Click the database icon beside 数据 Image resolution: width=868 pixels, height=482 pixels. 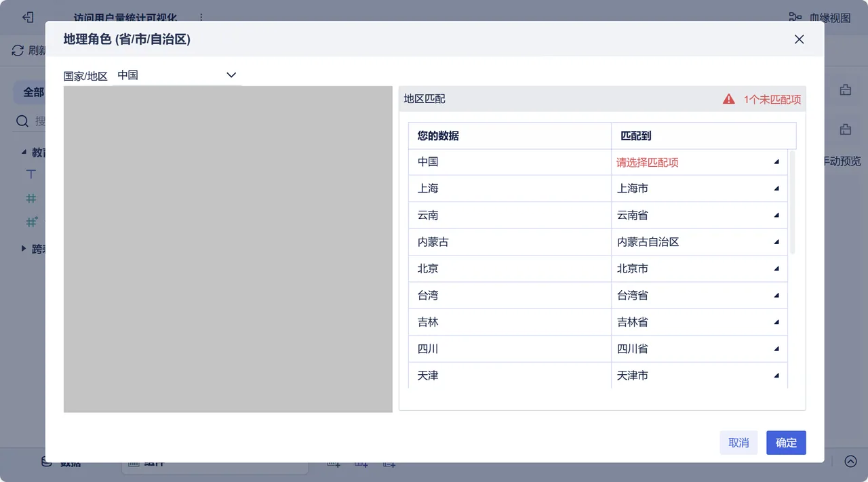pyautogui.click(x=47, y=462)
